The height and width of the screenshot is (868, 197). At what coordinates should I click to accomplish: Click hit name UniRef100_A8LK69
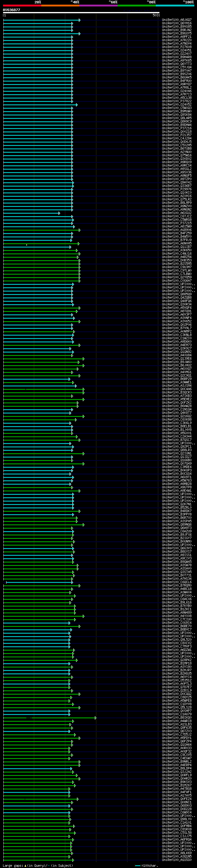pyautogui.click(x=177, y=853)
